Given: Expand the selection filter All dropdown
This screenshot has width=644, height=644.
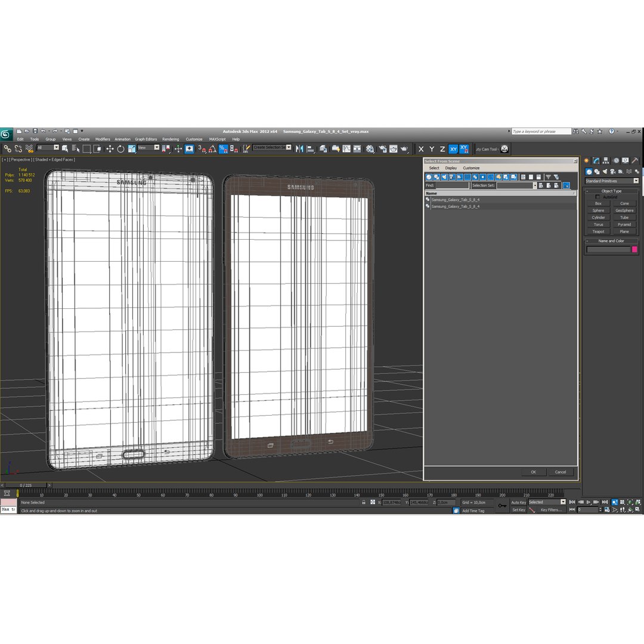Looking at the screenshot, I should (56, 147).
